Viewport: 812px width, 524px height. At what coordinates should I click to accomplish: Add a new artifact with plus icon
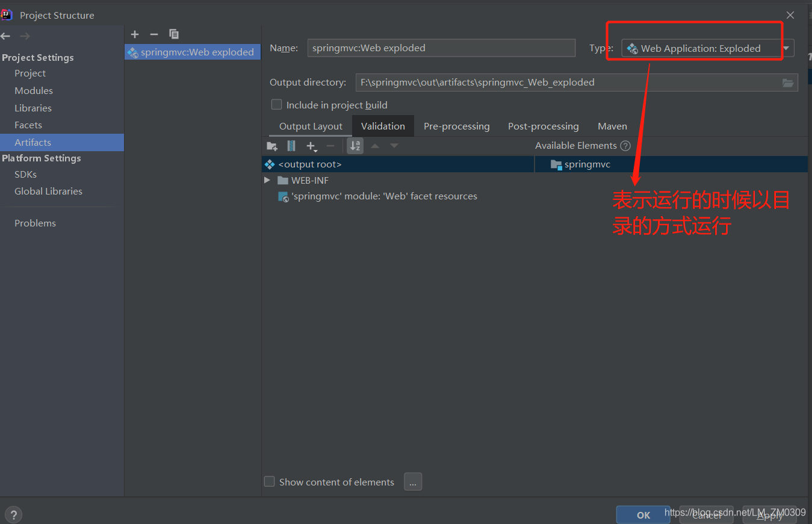coord(135,34)
